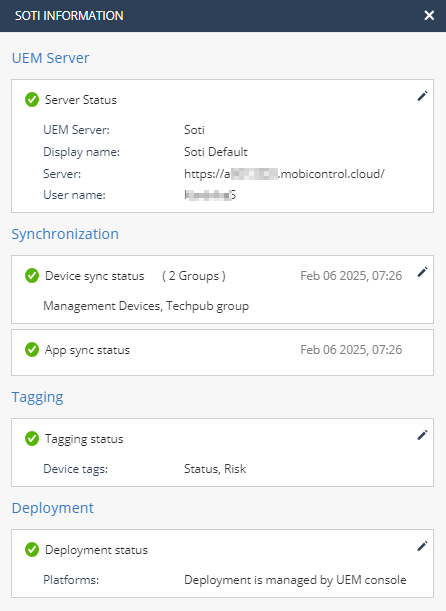Click the mobicontrol.cloud server URL
Screen dimensions: 446x611
coord(284,174)
